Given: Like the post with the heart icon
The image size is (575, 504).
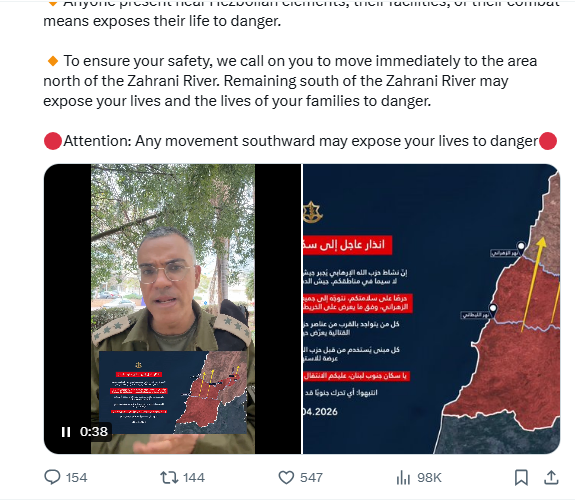Looking at the screenshot, I should point(286,477).
